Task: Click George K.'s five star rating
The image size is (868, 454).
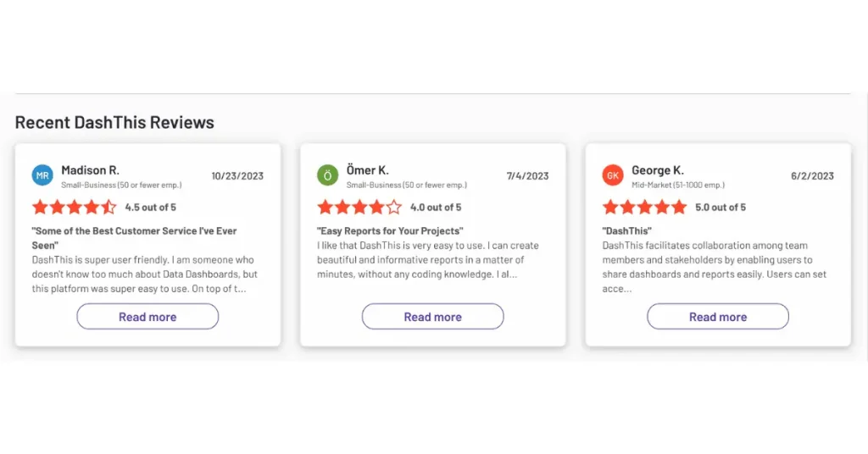Action: tap(644, 207)
